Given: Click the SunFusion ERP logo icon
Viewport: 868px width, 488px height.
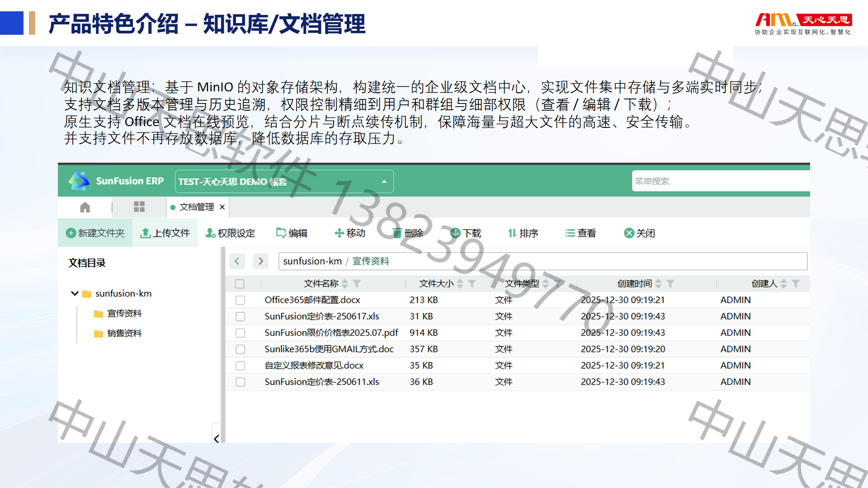Looking at the screenshot, I should pos(79,181).
